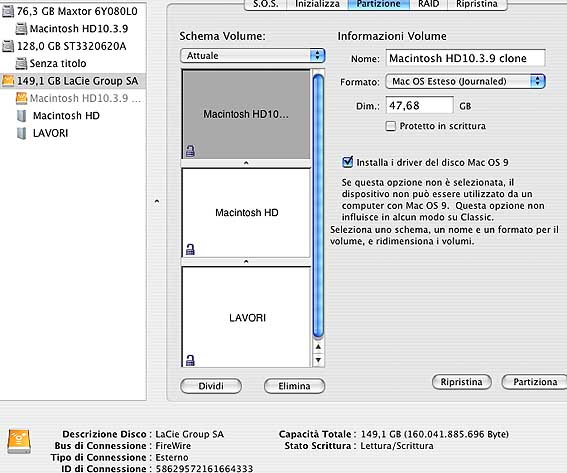The width and height of the screenshot is (567, 473).
Task: Open the Ripristina tab
Action: pyautogui.click(x=477, y=4)
